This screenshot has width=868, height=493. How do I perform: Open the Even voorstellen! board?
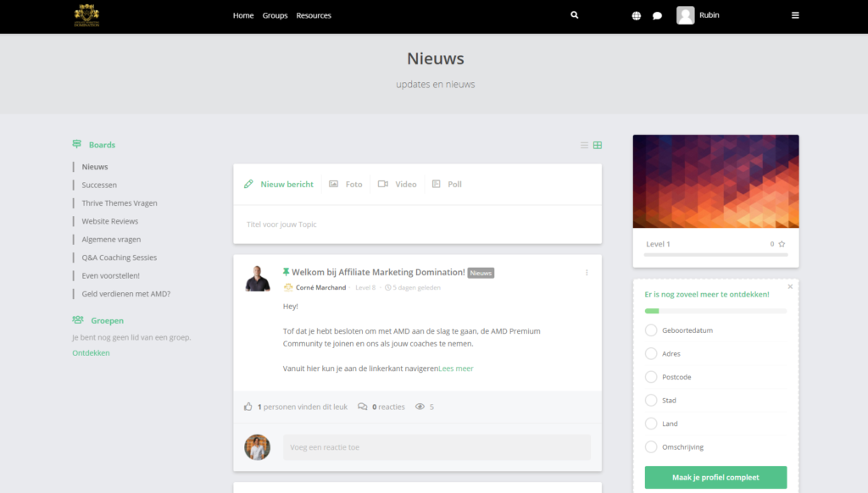coord(111,275)
